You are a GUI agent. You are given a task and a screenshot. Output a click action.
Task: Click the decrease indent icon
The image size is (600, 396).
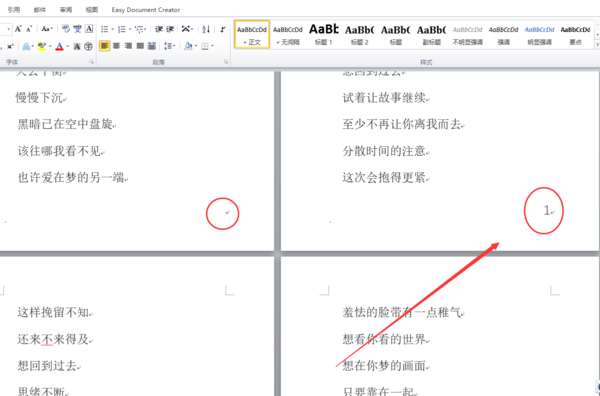(158, 29)
